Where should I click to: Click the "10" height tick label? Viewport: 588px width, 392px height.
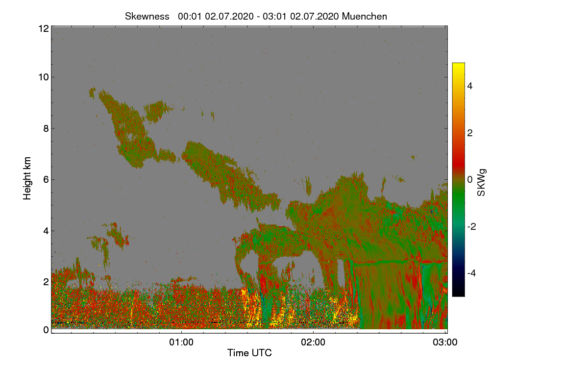point(43,77)
